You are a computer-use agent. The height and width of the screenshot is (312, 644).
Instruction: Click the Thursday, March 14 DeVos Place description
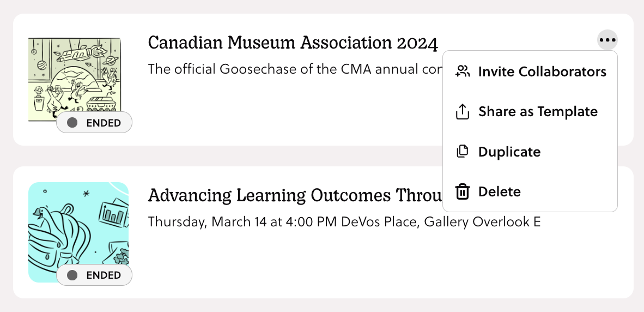344,222
